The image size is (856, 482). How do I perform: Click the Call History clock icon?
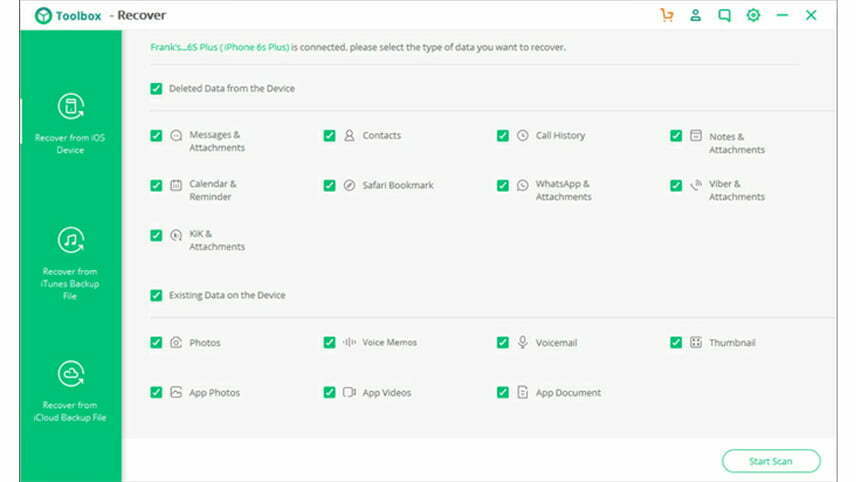click(x=522, y=135)
